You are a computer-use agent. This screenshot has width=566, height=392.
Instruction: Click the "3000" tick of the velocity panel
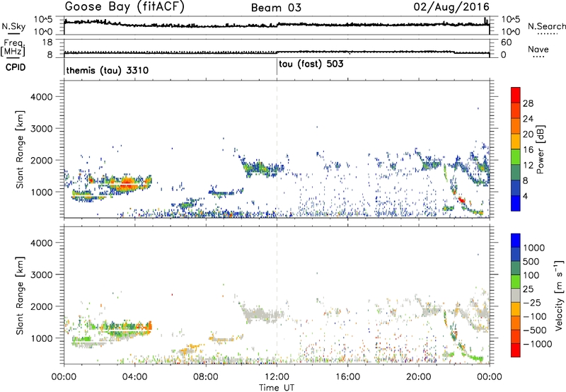[x=41, y=275]
